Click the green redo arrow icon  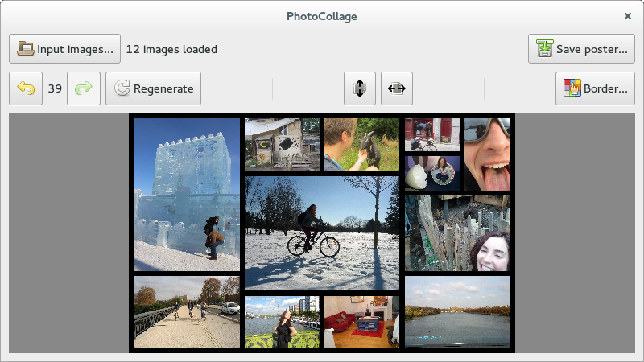[x=84, y=88]
